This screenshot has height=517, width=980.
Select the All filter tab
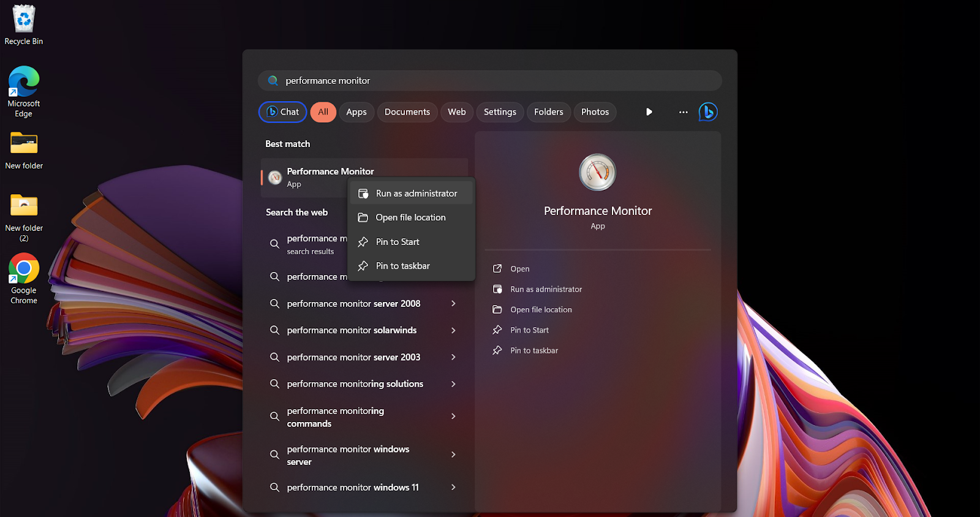click(x=323, y=112)
